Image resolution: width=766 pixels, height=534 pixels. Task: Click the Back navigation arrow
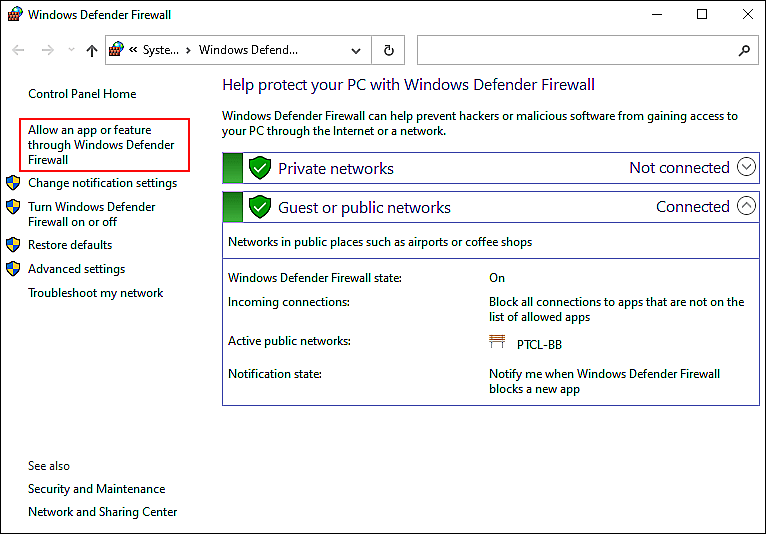[18, 50]
